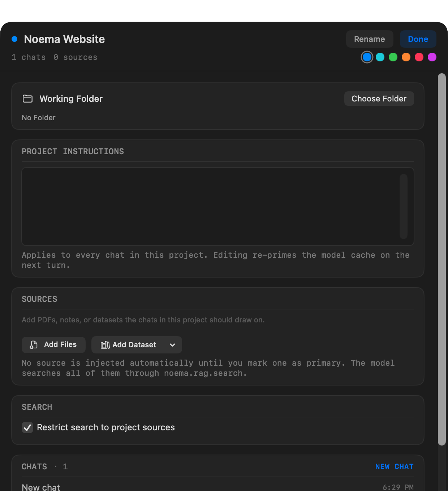Image resolution: width=448 pixels, height=491 pixels.
Task: Click the 1 chats counter
Action: point(29,57)
